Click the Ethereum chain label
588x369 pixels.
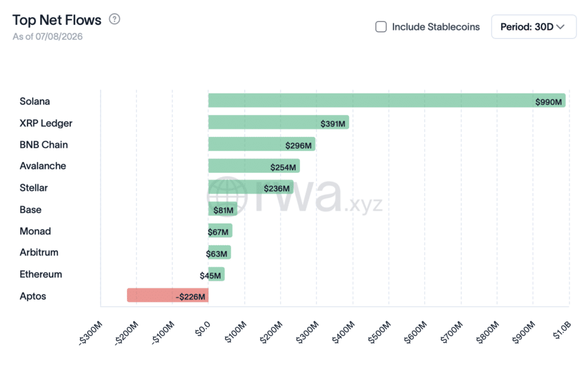click(x=41, y=274)
